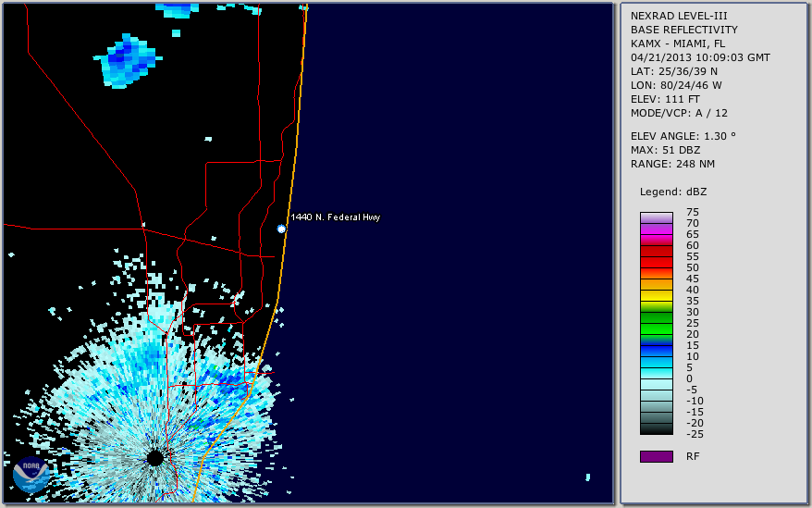812x508 pixels.
Task: Select the 04/21/2013 10:09:03 GMT timestamp
Action: (x=700, y=57)
